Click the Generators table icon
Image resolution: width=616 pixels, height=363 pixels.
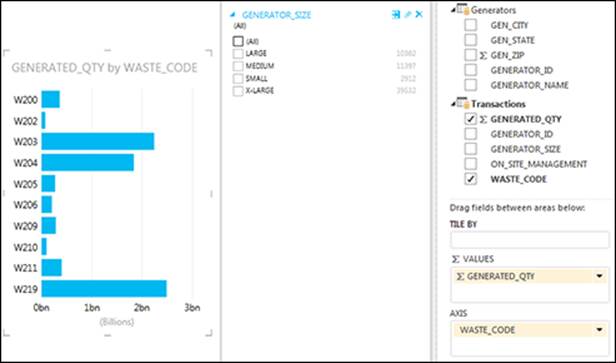point(463,10)
